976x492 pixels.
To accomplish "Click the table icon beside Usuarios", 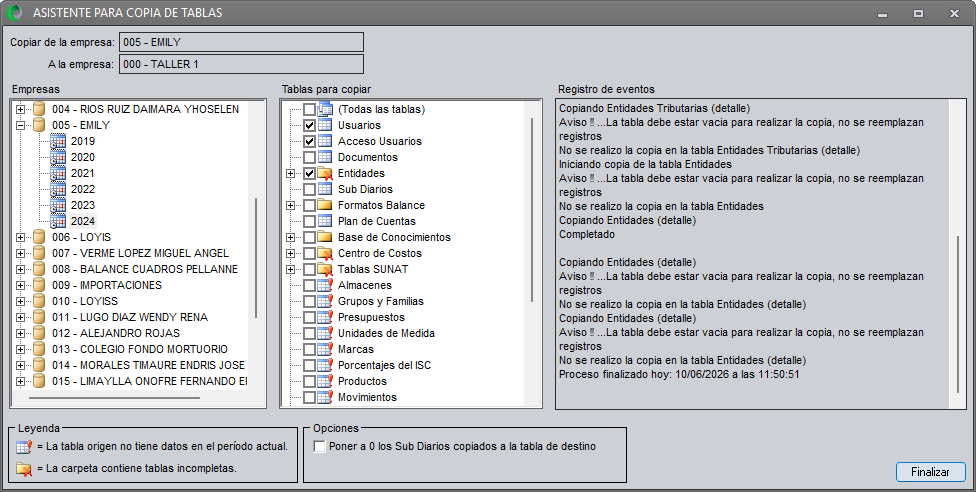I will [x=325, y=125].
